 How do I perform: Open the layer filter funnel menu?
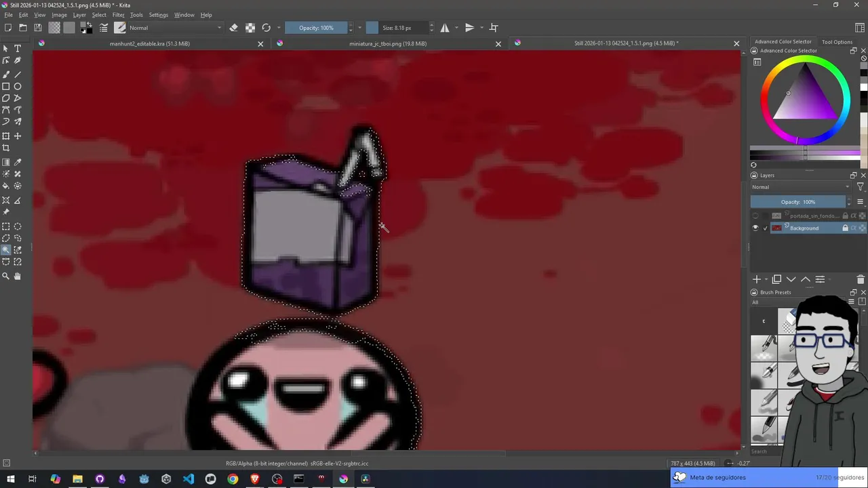pos(861,187)
